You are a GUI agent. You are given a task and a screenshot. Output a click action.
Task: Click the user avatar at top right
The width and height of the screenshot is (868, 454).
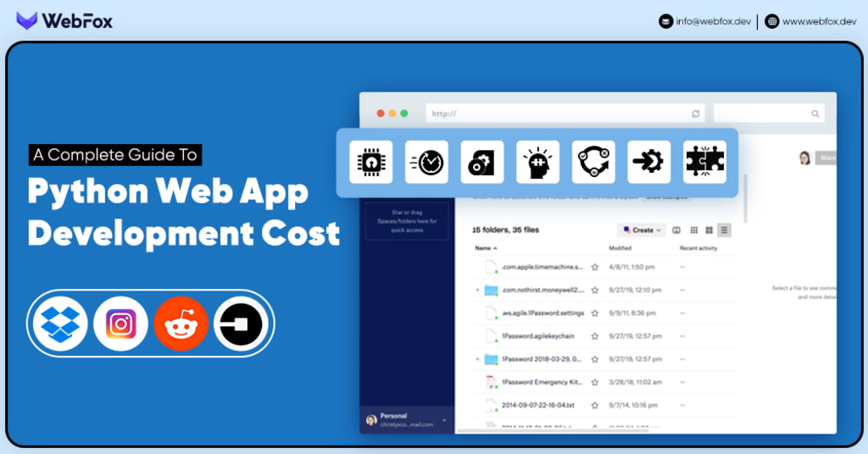click(x=805, y=158)
